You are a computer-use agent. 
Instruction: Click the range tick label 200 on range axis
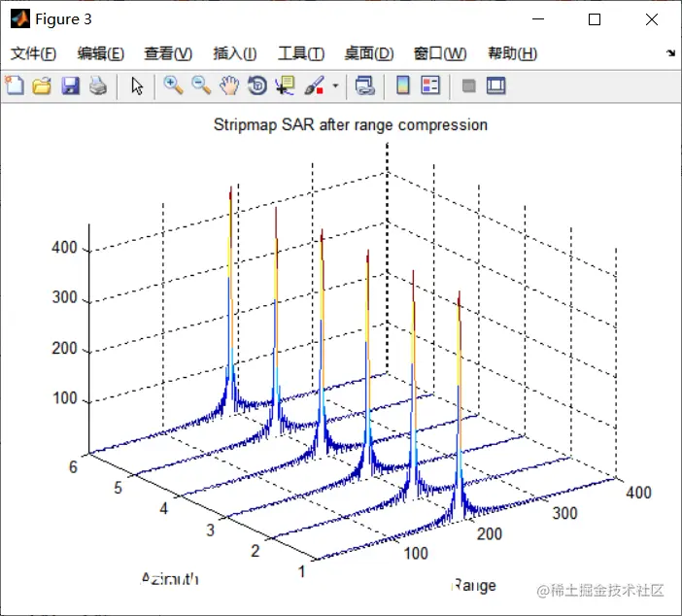coord(490,533)
